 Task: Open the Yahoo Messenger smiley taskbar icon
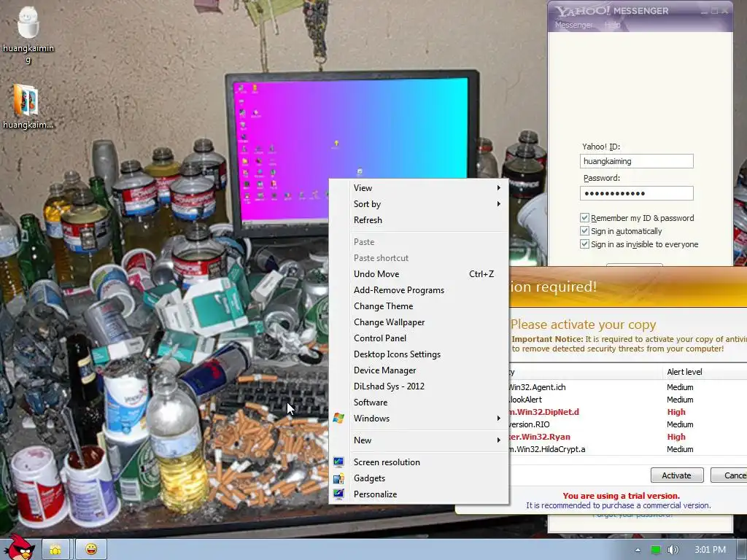(x=91, y=550)
